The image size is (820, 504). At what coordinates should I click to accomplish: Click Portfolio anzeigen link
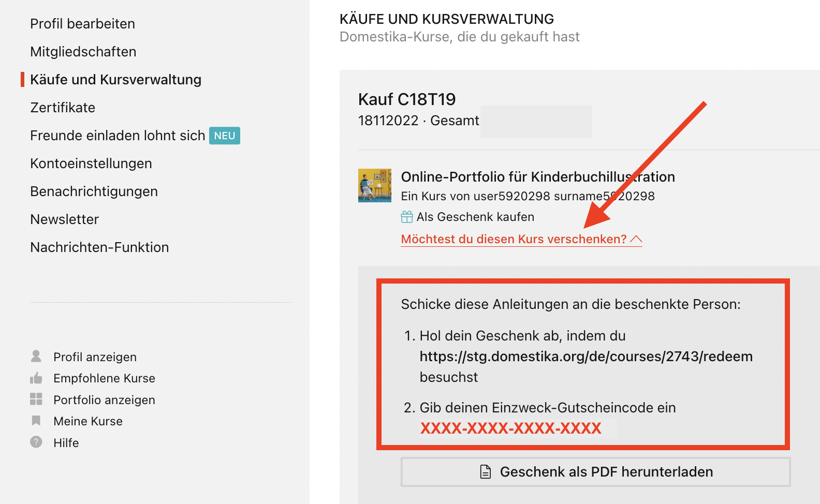pyautogui.click(x=105, y=400)
